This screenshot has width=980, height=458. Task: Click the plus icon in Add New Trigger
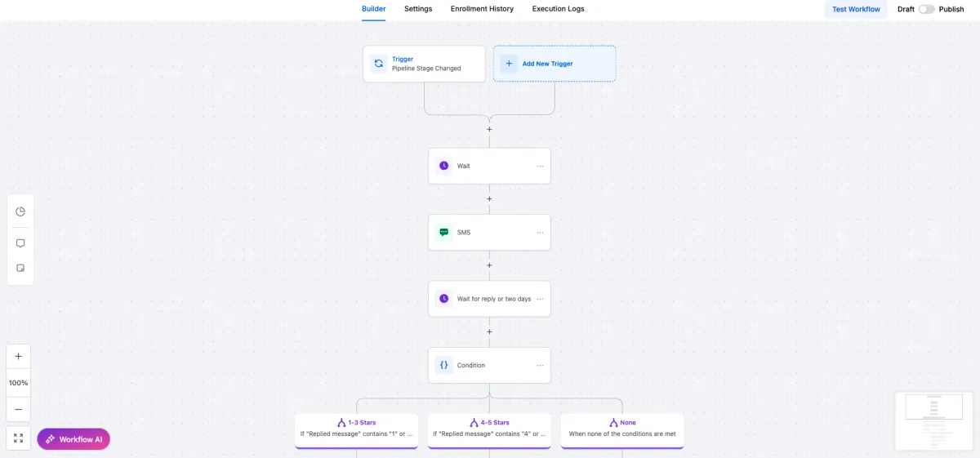509,64
